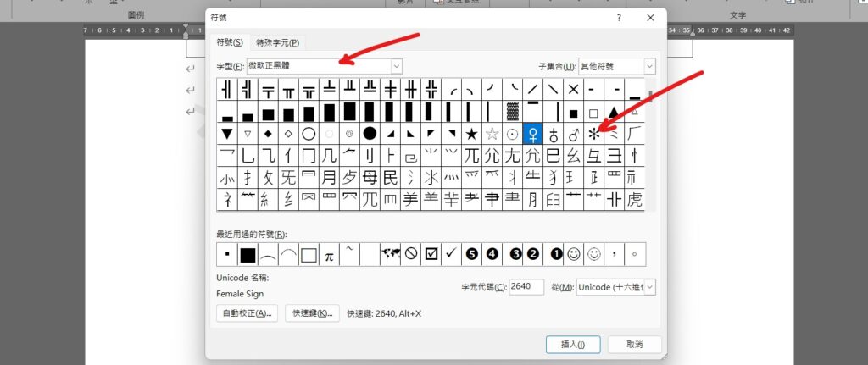Click the 快速鍵(K)... button
The image size is (868, 365).
pyautogui.click(x=312, y=313)
